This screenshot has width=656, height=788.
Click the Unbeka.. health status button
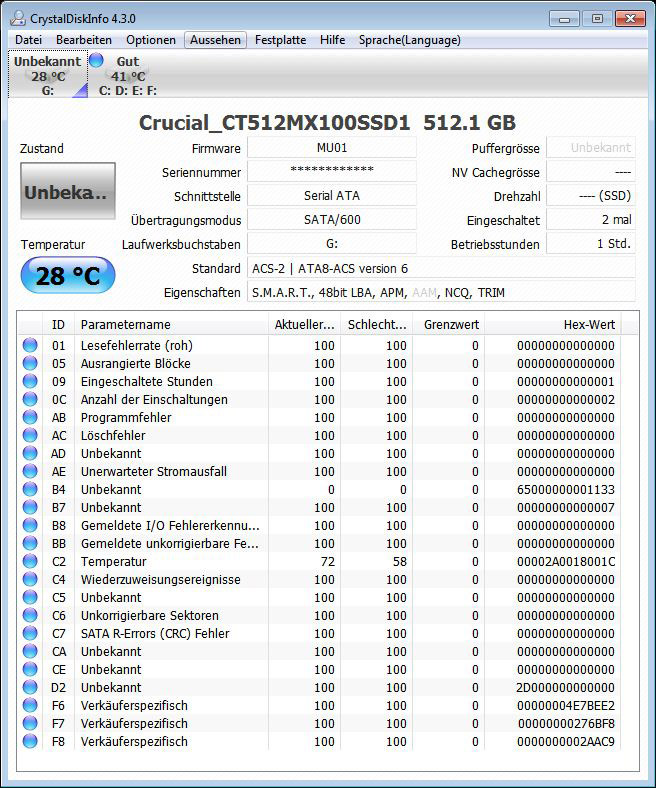68,191
